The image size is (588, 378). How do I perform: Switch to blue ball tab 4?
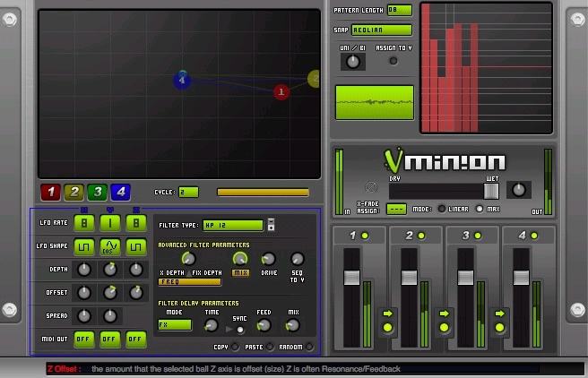point(120,193)
